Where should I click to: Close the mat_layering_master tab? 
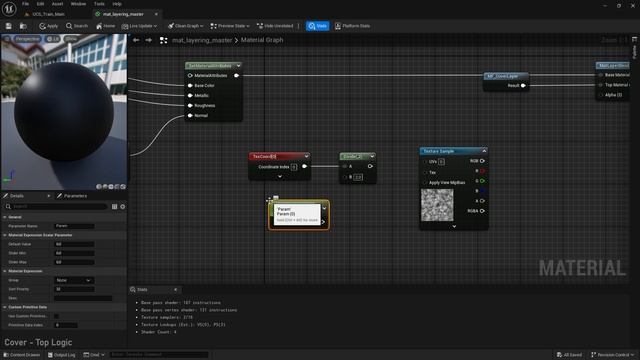[156, 14]
